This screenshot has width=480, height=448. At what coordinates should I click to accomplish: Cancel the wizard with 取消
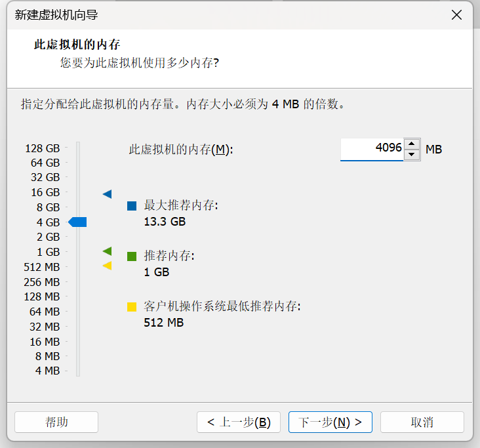pos(422,422)
